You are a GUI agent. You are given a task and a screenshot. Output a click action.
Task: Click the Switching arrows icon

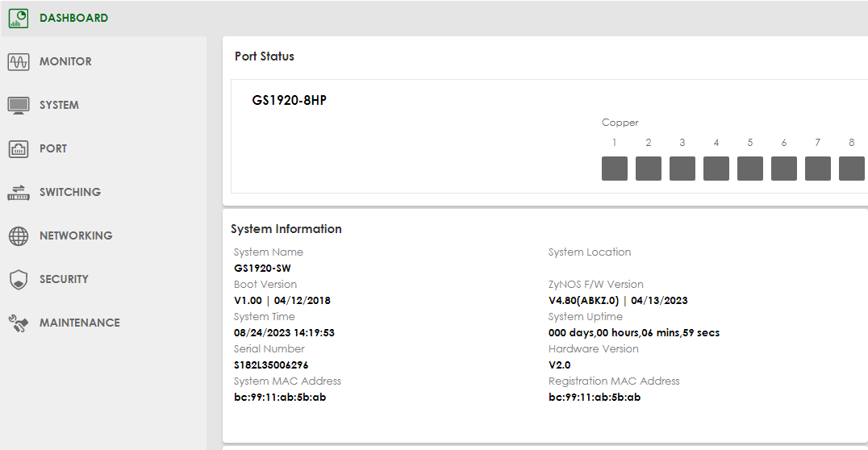[19, 192]
